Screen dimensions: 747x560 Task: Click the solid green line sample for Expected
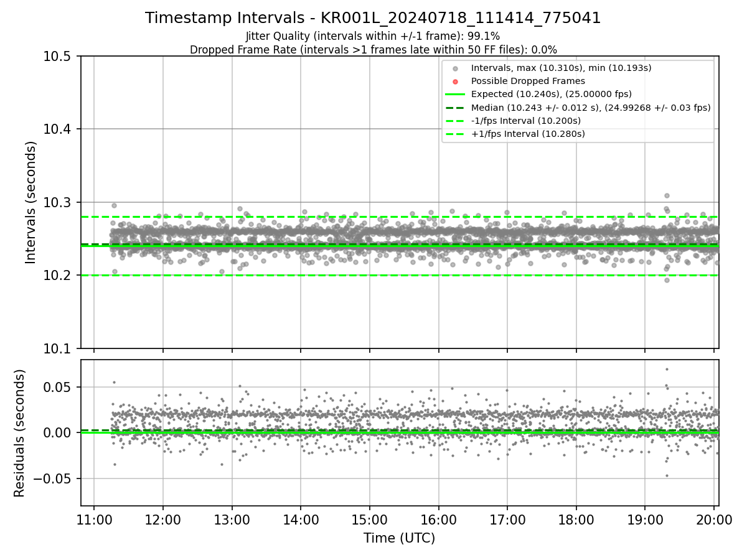click(x=455, y=95)
